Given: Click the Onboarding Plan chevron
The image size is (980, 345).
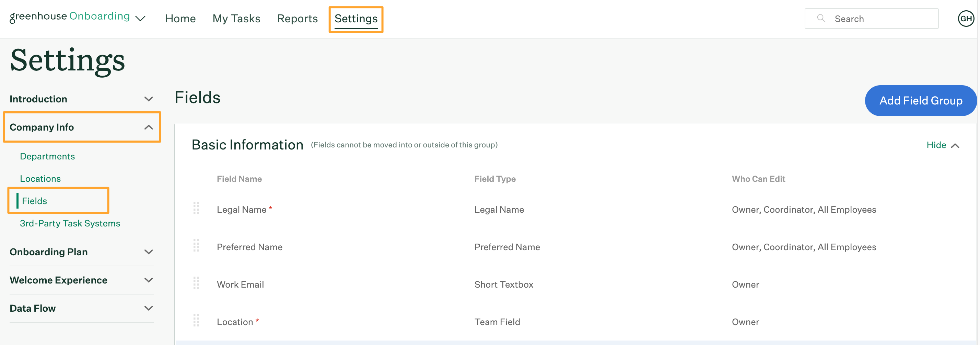Looking at the screenshot, I should coord(149,252).
